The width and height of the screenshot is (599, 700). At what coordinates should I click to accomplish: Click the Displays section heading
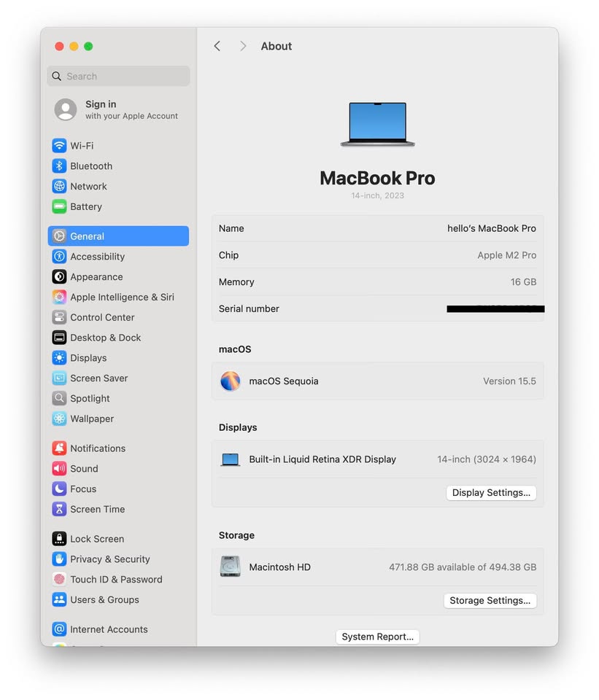(x=238, y=427)
